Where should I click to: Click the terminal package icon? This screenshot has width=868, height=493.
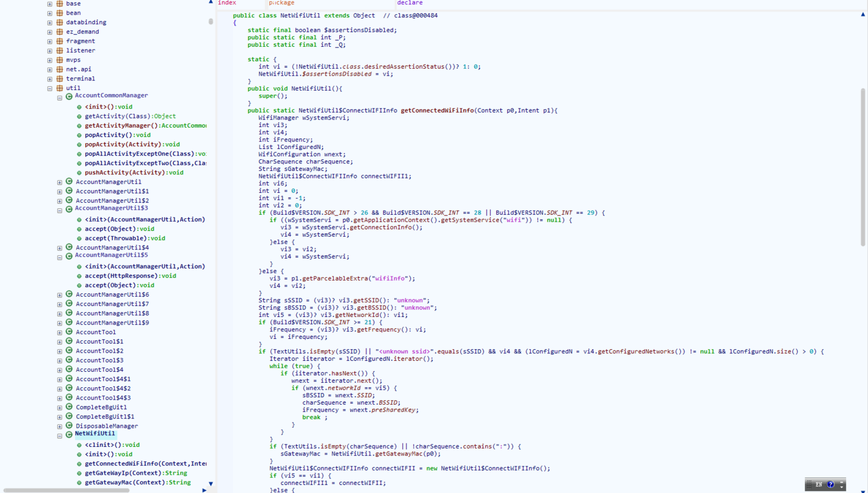(x=59, y=79)
